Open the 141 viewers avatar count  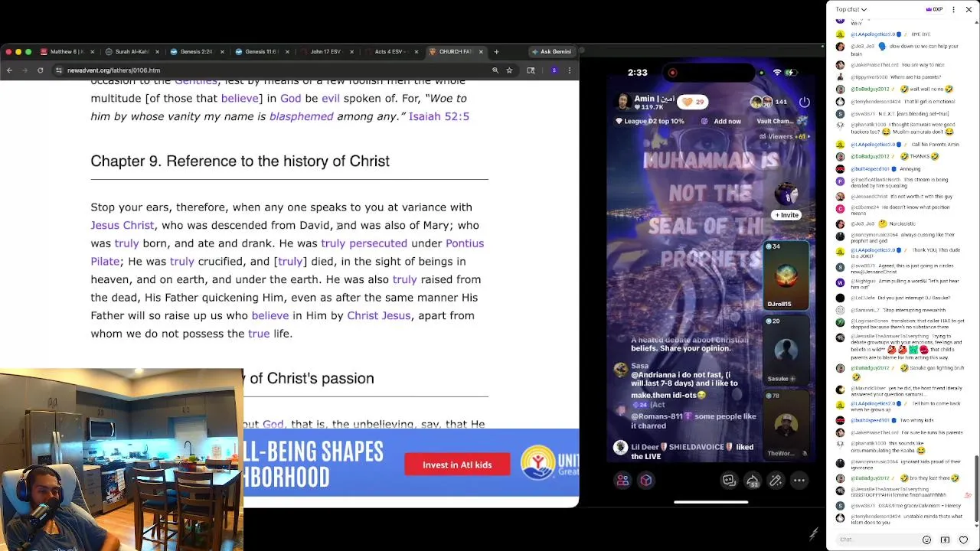[x=769, y=102]
